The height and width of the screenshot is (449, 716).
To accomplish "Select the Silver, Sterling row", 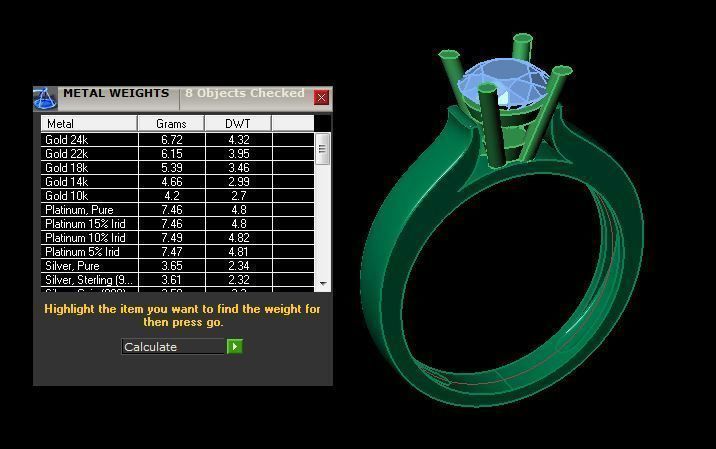I will tap(178, 280).
